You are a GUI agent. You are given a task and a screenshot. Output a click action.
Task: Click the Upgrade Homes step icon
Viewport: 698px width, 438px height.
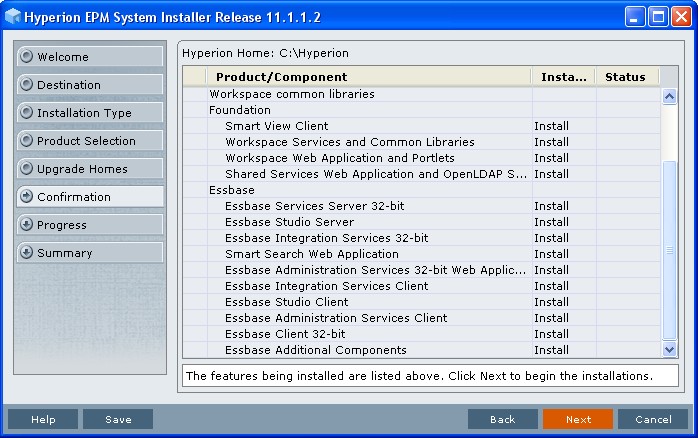click(26, 169)
